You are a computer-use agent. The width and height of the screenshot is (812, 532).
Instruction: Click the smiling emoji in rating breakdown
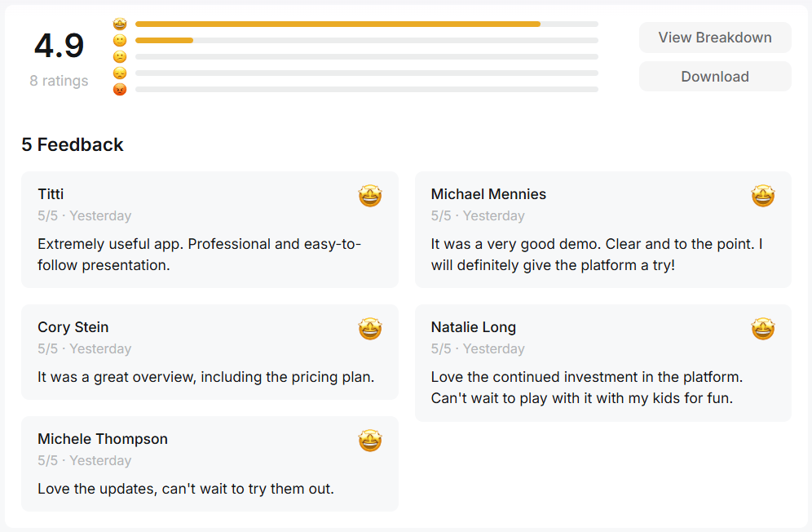(x=120, y=41)
